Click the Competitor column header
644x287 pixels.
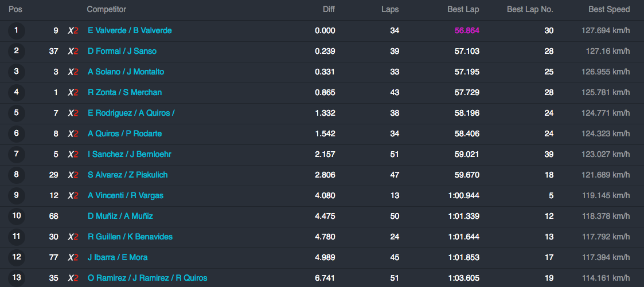pyautogui.click(x=106, y=9)
